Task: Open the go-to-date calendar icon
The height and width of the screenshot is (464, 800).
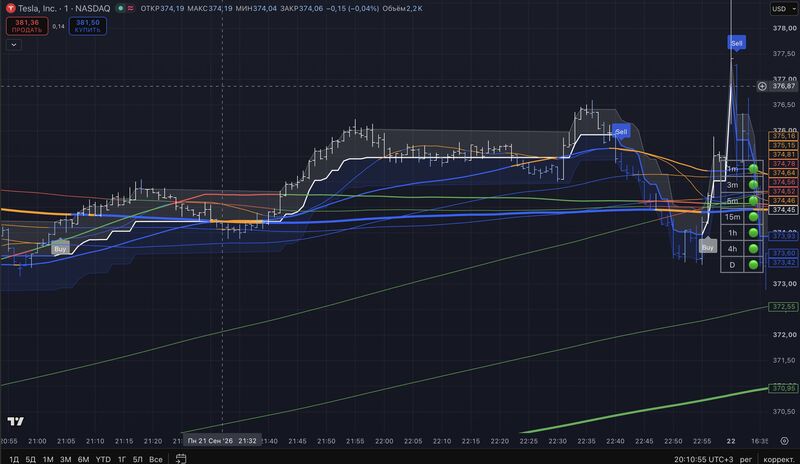Action: pos(181,458)
